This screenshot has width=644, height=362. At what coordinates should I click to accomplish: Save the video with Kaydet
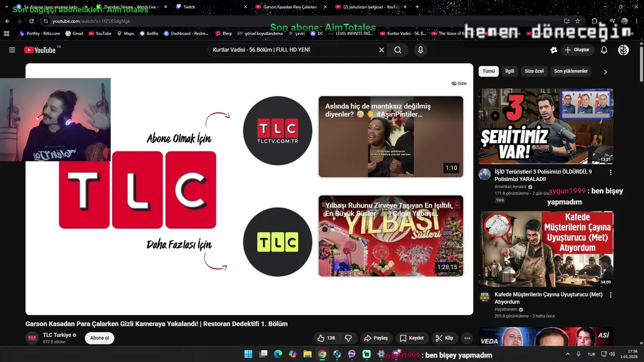pos(412,338)
